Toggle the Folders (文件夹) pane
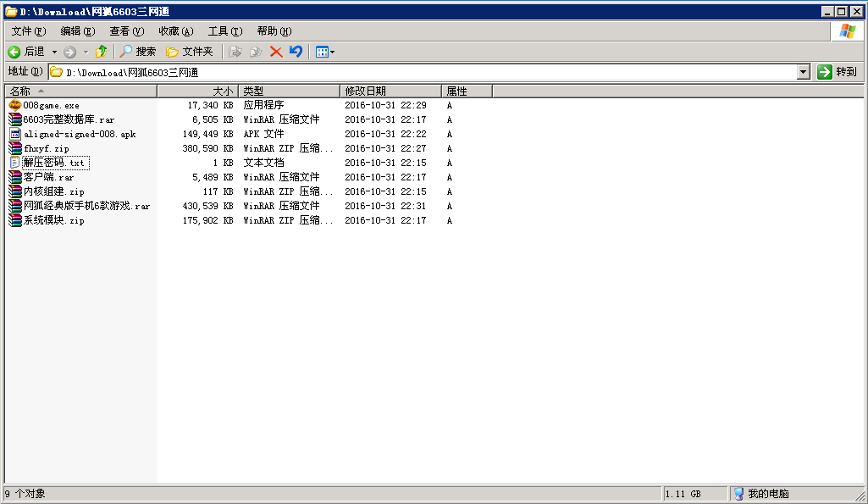 point(189,52)
